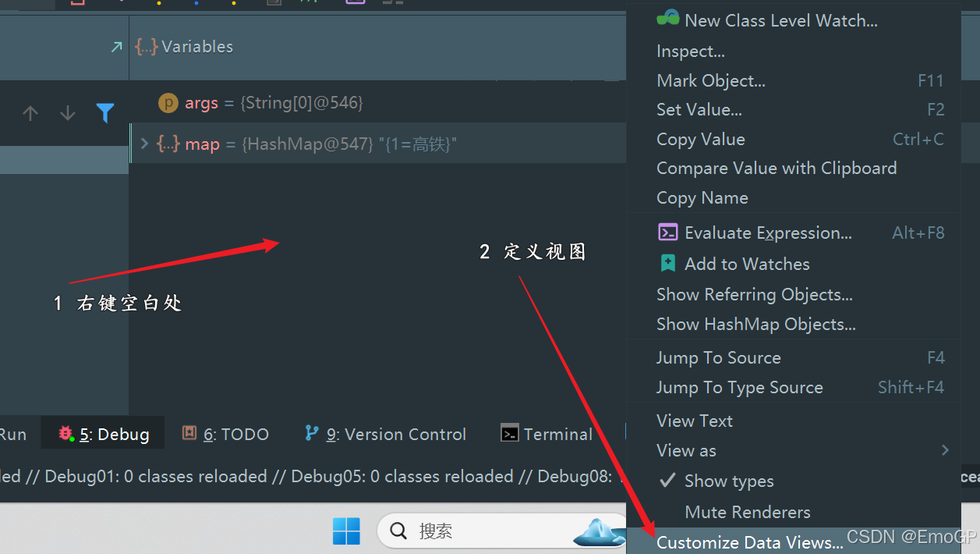The height and width of the screenshot is (554, 980).
Task: Choose Compare Value with Clipboard
Action: click(794, 169)
